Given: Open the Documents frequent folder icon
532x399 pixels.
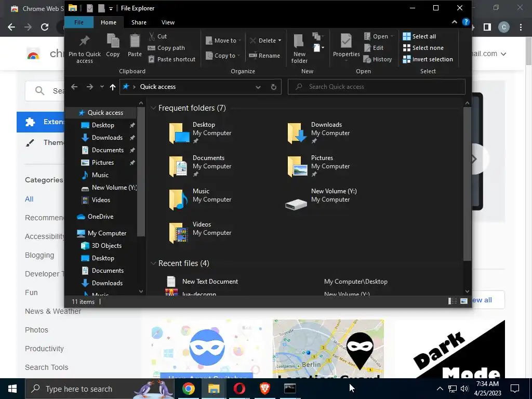Looking at the screenshot, I should click(x=179, y=167).
